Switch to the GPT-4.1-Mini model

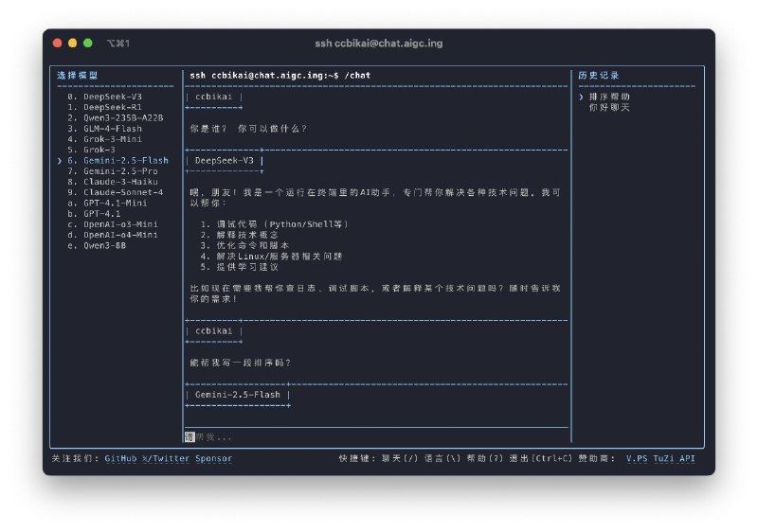click(x=116, y=203)
